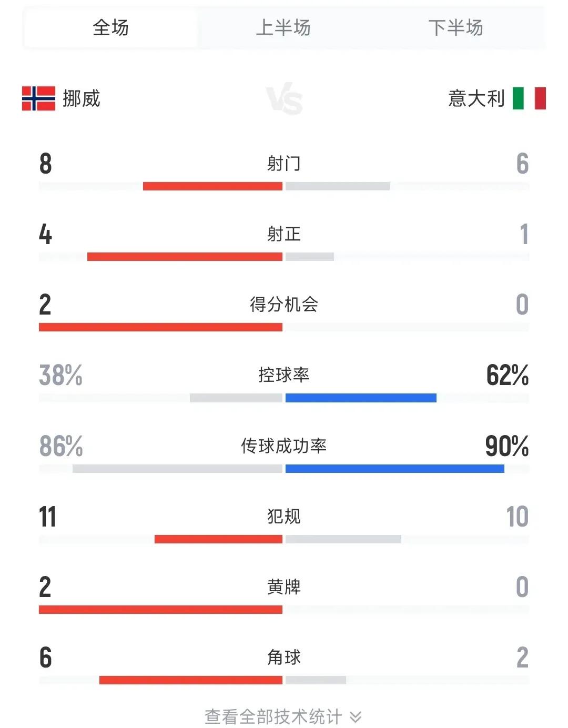Click the 得分机会 stat label

point(284,304)
